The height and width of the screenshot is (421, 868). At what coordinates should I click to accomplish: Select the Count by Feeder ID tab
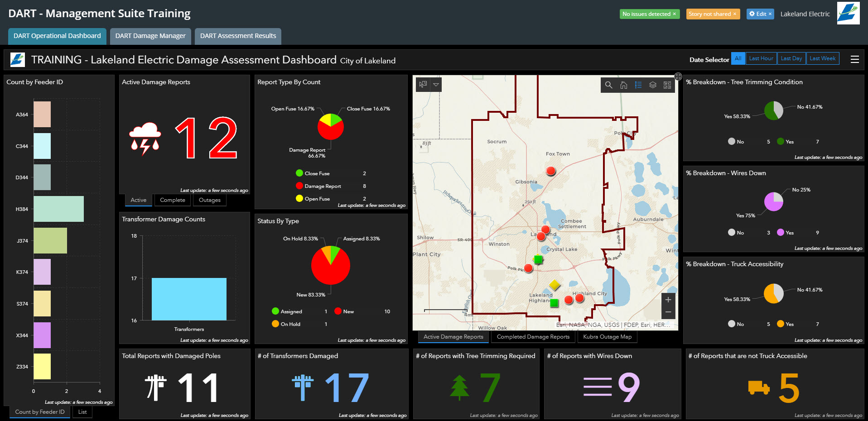(40, 412)
